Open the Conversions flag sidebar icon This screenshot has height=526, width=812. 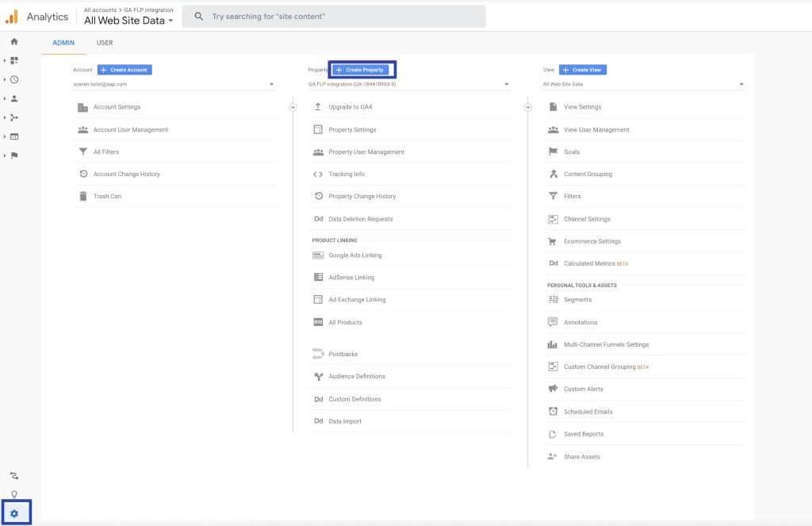click(14, 155)
